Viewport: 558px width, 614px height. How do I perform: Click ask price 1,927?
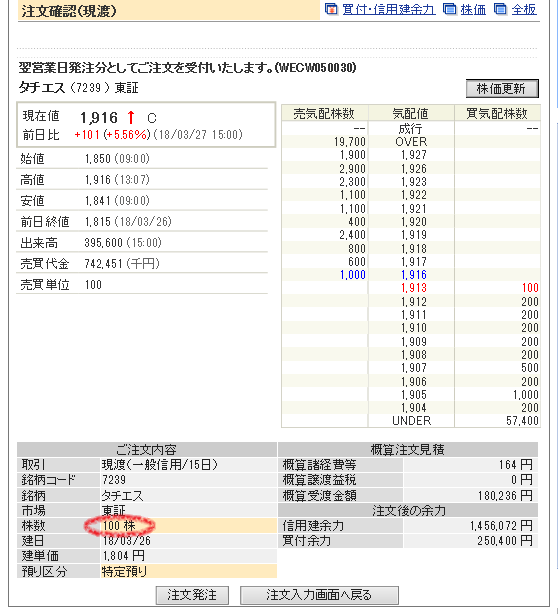click(x=414, y=155)
